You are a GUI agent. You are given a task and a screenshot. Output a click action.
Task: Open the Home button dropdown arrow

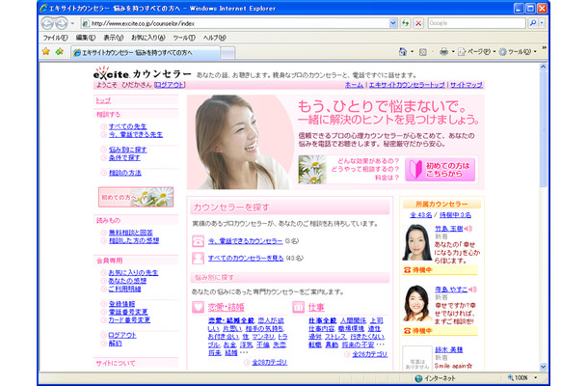tap(413, 52)
